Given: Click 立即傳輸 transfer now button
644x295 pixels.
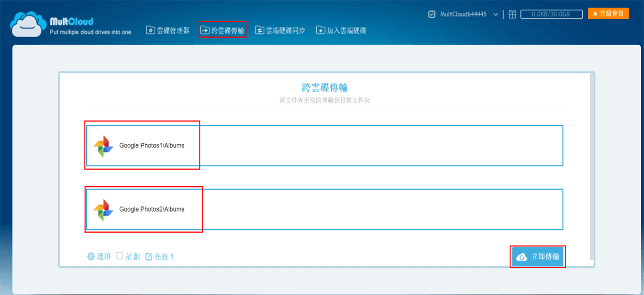Looking at the screenshot, I should [x=538, y=257].
